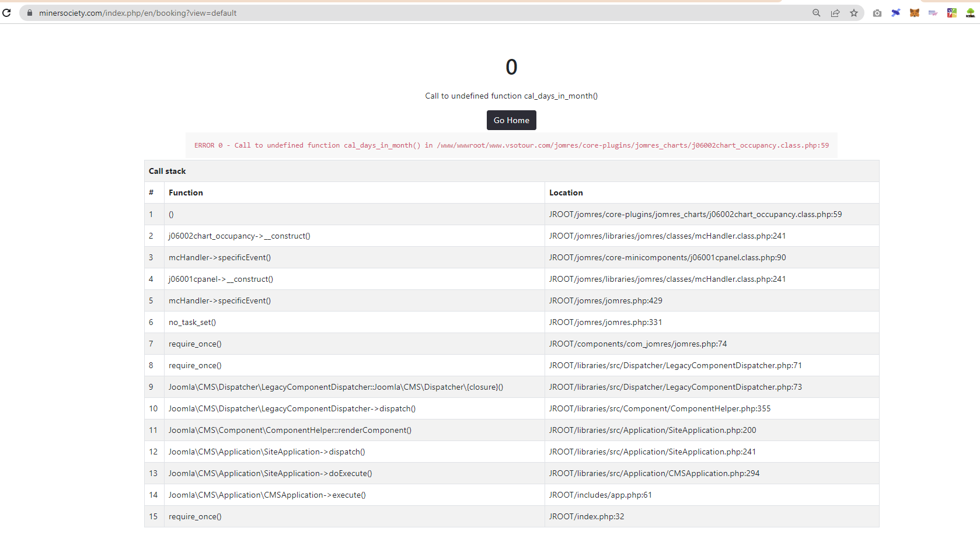Reload the page with the refresh icon

pyautogui.click(x=6, y=13)
